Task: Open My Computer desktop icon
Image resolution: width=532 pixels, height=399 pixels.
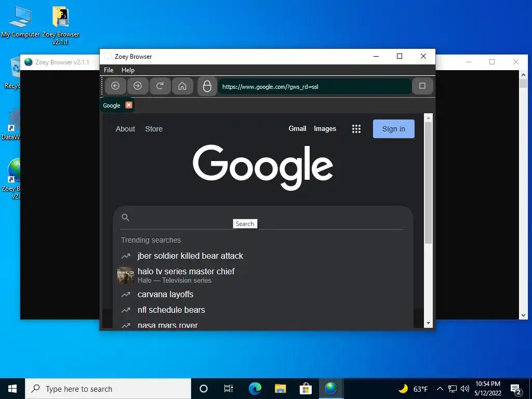Action: pos(20,22)
